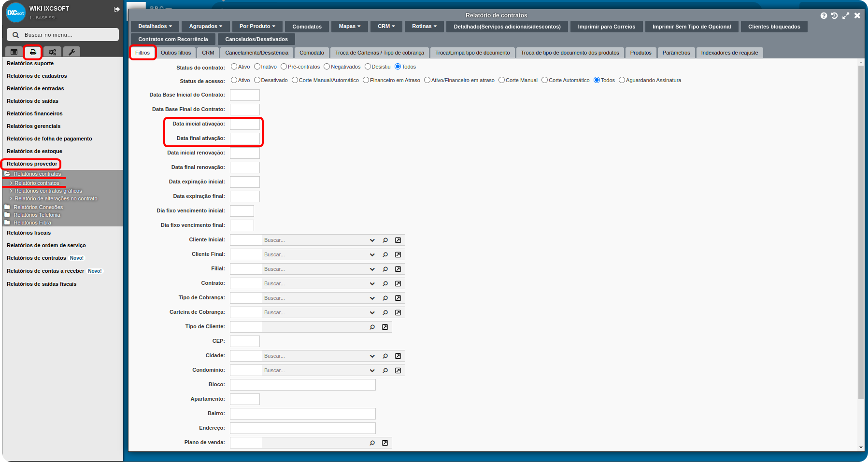The width and height of the screenshot is (868, 462).
Task: Click the logout icon beside WIKI IXCSOFT
Action: [116, 9]
